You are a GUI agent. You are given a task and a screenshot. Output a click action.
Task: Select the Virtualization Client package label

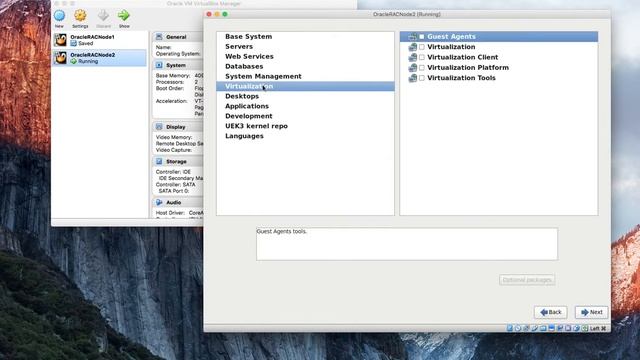coord(462,57)
